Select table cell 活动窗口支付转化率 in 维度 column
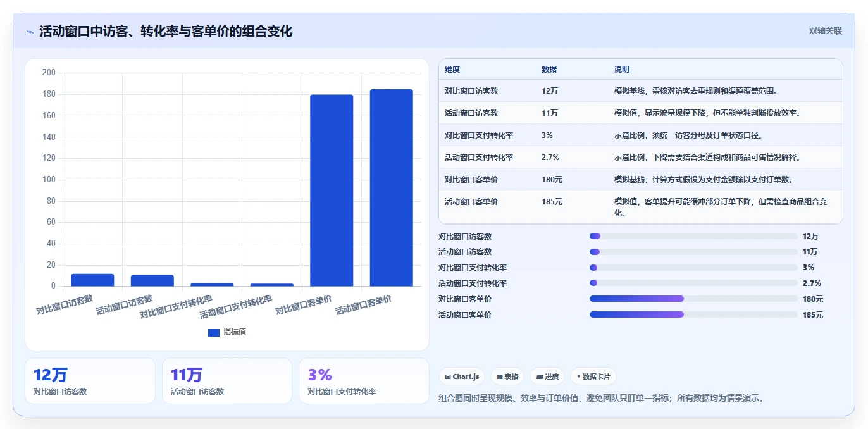The height and width of the screenshot is (429, 868). (479, 158)
